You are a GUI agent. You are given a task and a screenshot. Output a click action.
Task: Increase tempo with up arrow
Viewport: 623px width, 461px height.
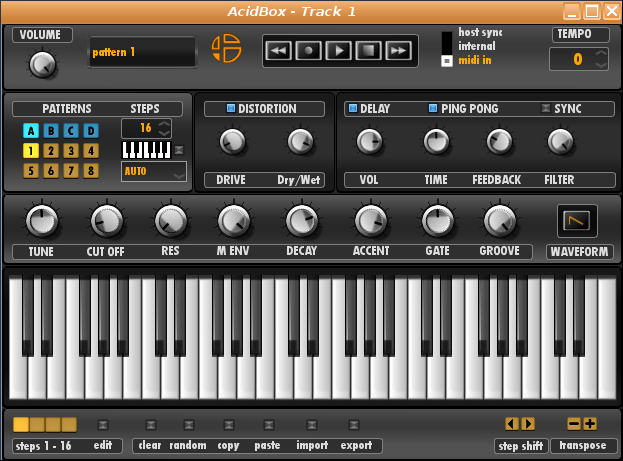(x=601, y=53)
